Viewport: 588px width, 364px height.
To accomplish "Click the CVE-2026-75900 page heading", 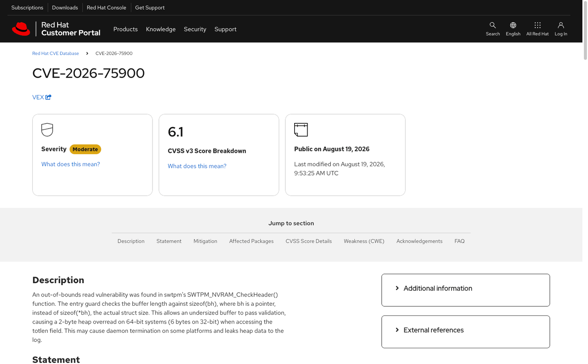I will pyautogui.click(x=88, y=73).
